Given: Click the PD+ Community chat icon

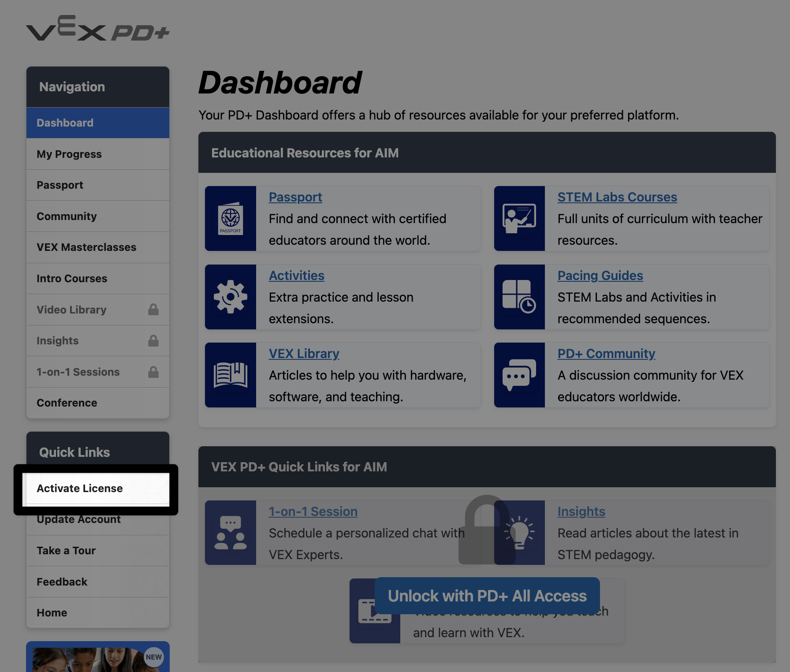Looking at the screenshot, I should [x=519, y=375].
